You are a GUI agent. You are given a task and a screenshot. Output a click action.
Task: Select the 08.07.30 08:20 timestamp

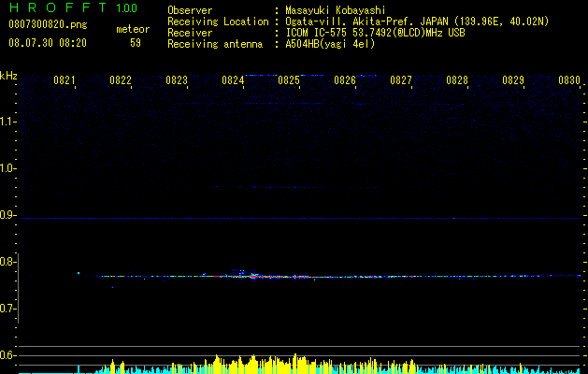[x=48, y=43]
